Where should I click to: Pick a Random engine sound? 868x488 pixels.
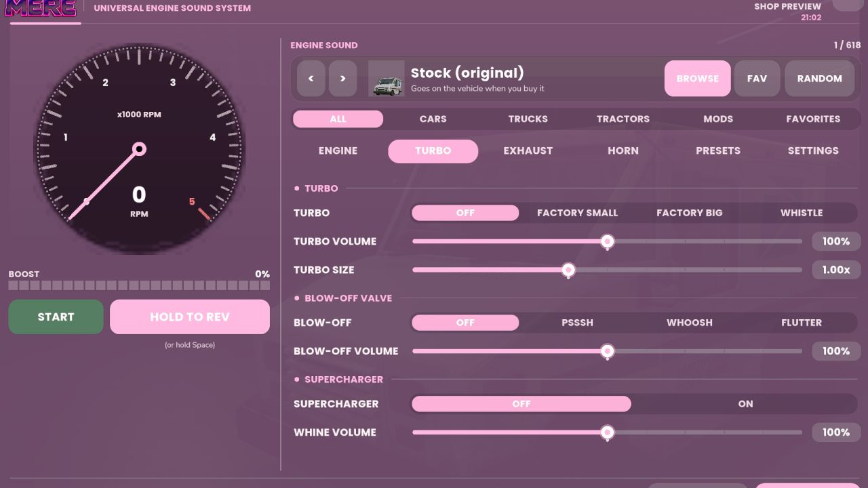point(819,79)
